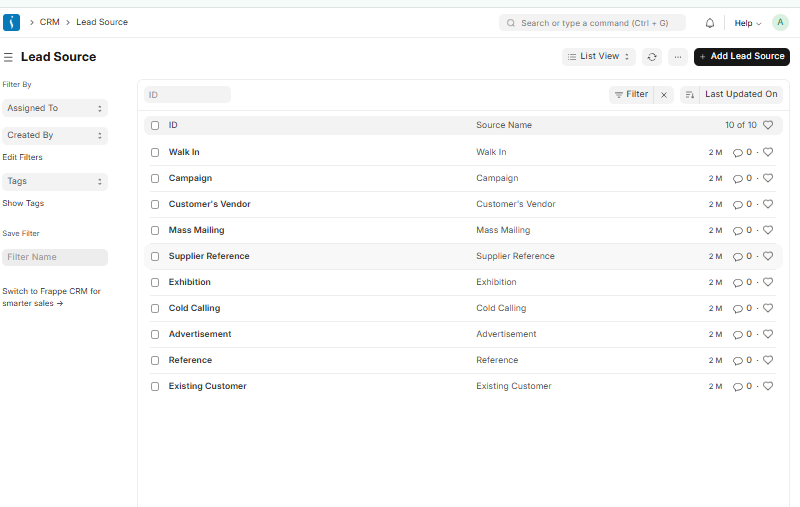Image resolution: width=800 pixels, height=507 pixels.
Task: Open comments bubble on Walk In row
Action: tap(738, 153)
